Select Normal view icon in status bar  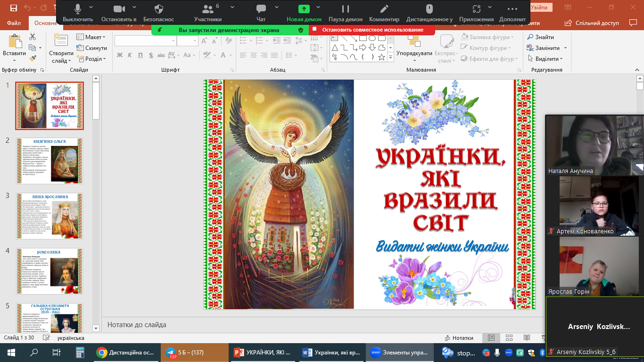click(x=491, y=338)
